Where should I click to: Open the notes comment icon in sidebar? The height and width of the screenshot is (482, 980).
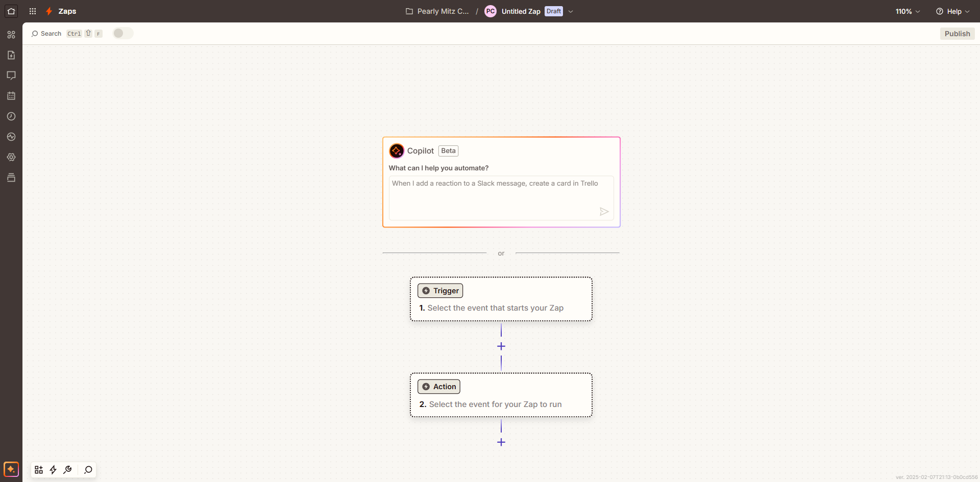(11, 75)
